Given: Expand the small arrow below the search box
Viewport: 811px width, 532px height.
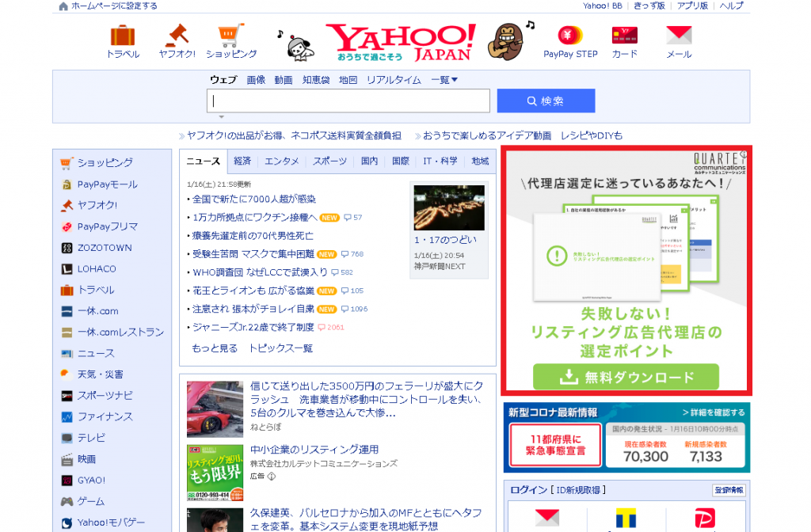Looking at the screenshot, I should click(x=221, y=117).
